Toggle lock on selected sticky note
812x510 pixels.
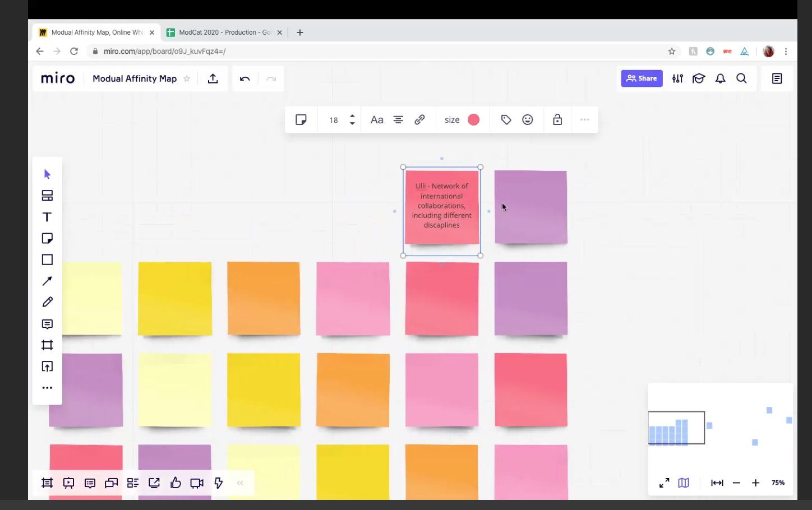557,119
